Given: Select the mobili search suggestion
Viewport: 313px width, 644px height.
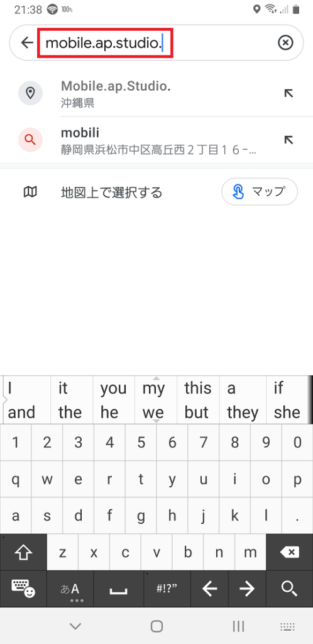Looking at the screenshot, I should (x=156, y=140).
